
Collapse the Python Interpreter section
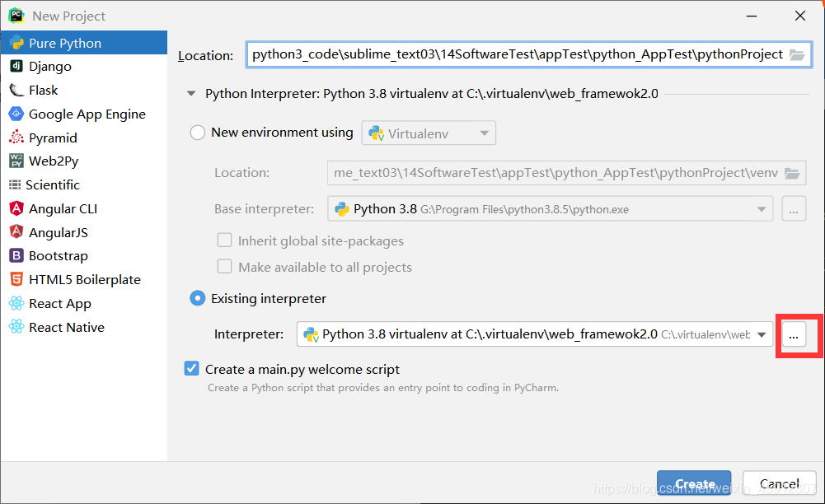point(191,94)
